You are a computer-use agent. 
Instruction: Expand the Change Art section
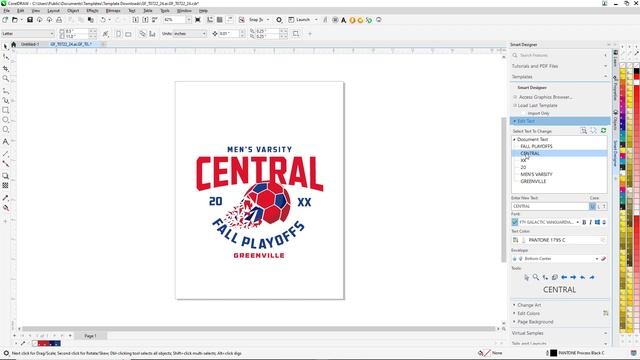[529, 305]
